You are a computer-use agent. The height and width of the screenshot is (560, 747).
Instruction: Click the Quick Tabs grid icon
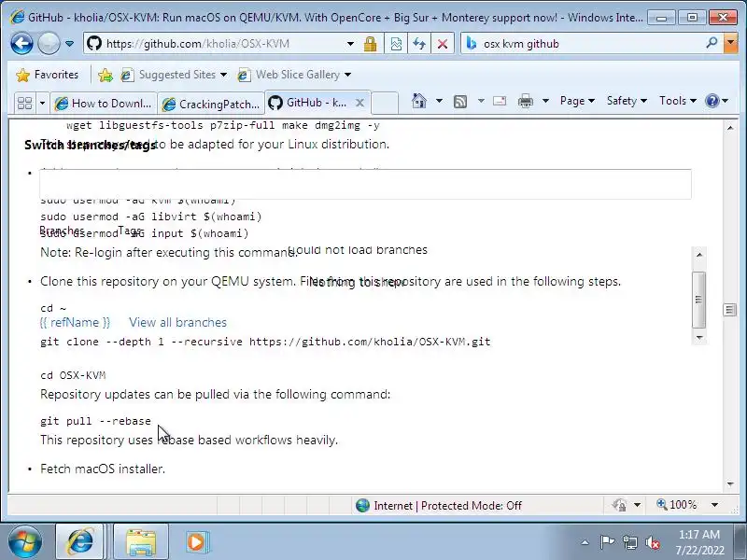(24, 103)
